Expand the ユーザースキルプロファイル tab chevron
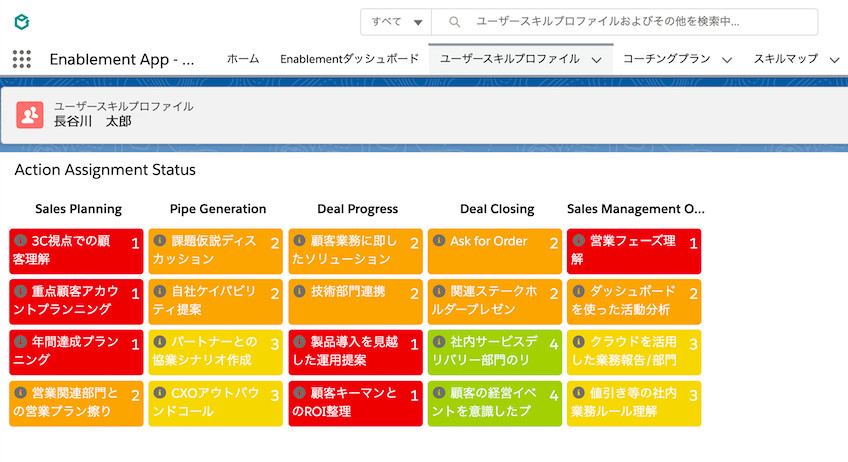 [x=597, y=60]
